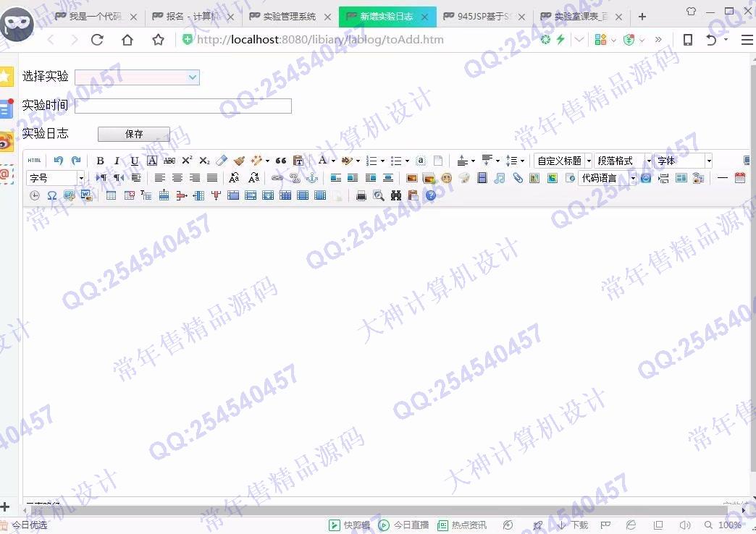Open a new browser tab
This screenshot has height=534, width=756.
tap(642, 17)
